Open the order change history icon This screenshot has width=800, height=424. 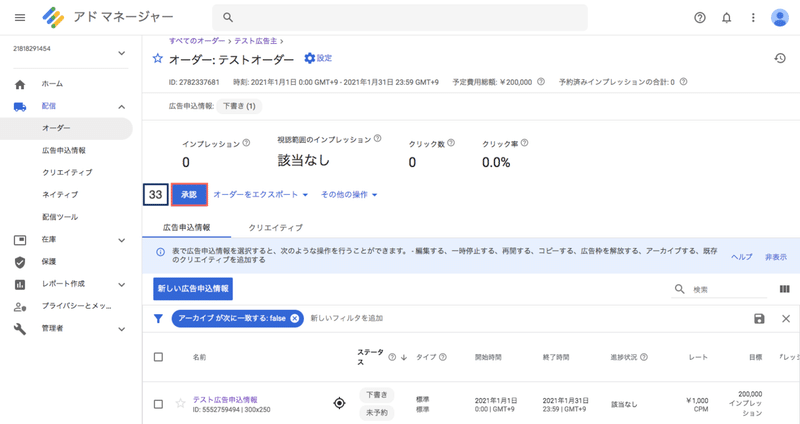point(780,58)
